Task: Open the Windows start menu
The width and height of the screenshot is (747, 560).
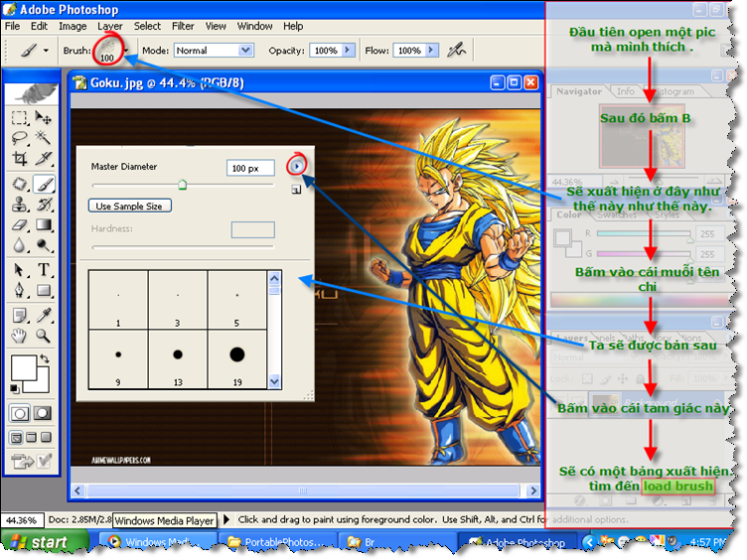Action: (x=44, y=542)
